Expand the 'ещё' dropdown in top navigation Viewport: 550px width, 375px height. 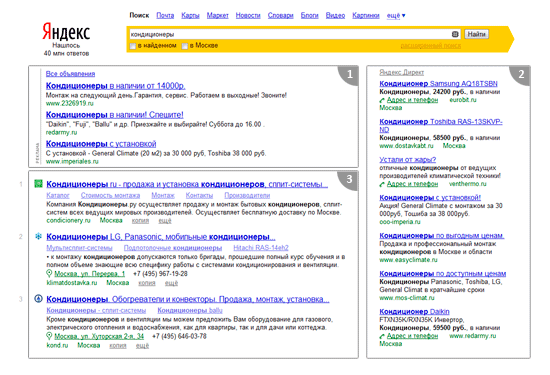396,15
